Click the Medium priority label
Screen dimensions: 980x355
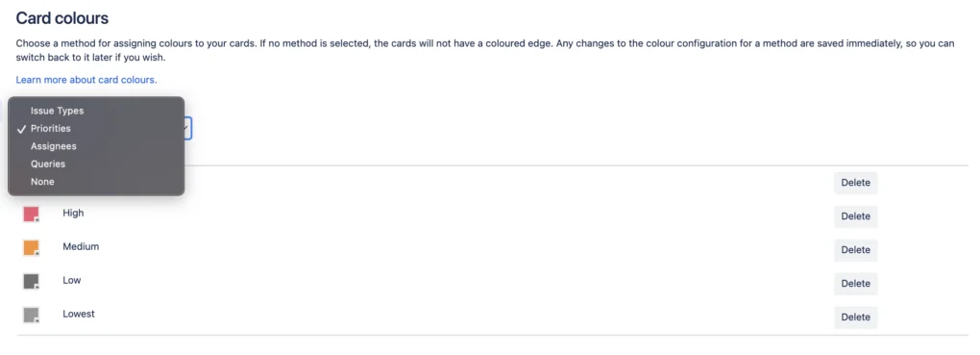click(x=81, y=246)
